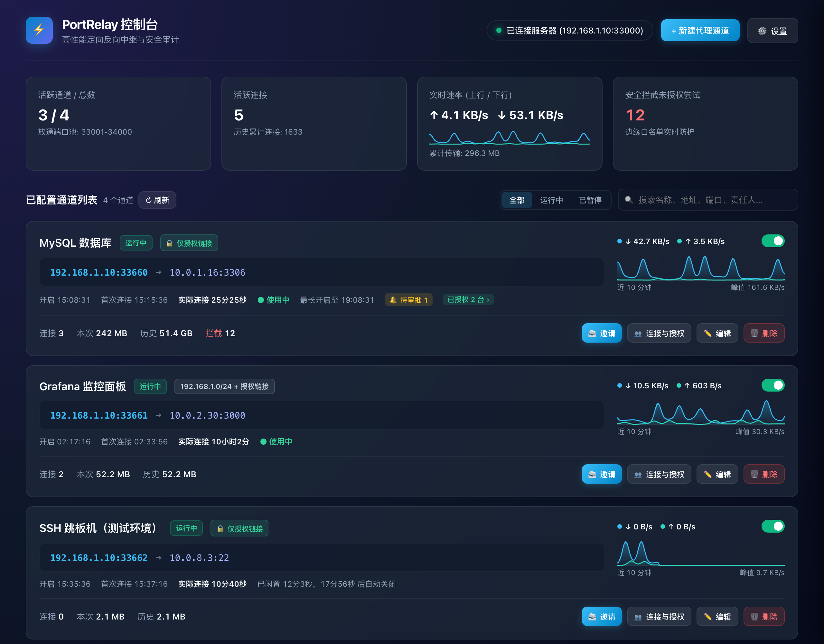Click the trash icon in MySQL delete button

coord(754,333)
